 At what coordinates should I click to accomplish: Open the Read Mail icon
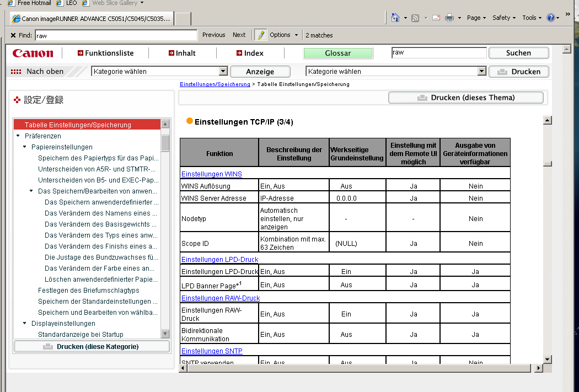tap(436, 18)
